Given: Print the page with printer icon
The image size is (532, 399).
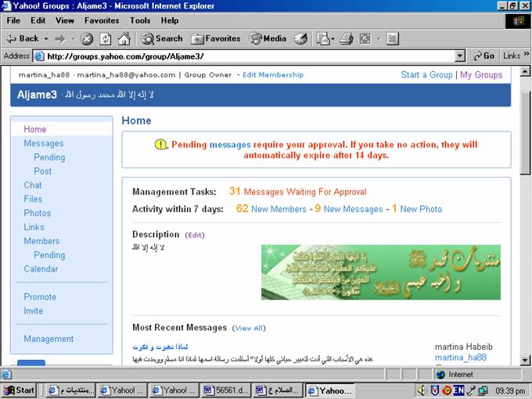Looking at the screenshot, I should point(347,39).
